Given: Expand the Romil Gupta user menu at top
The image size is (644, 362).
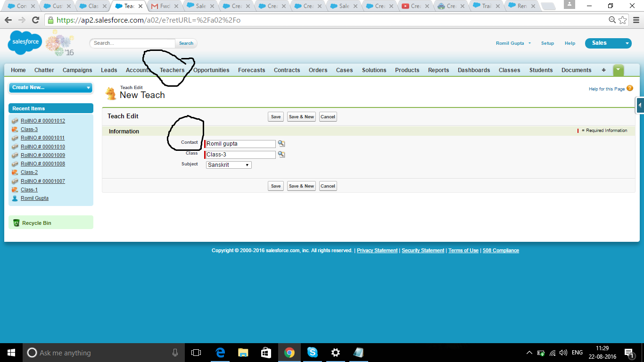Looking at the screenshot, I should (513, 43).
